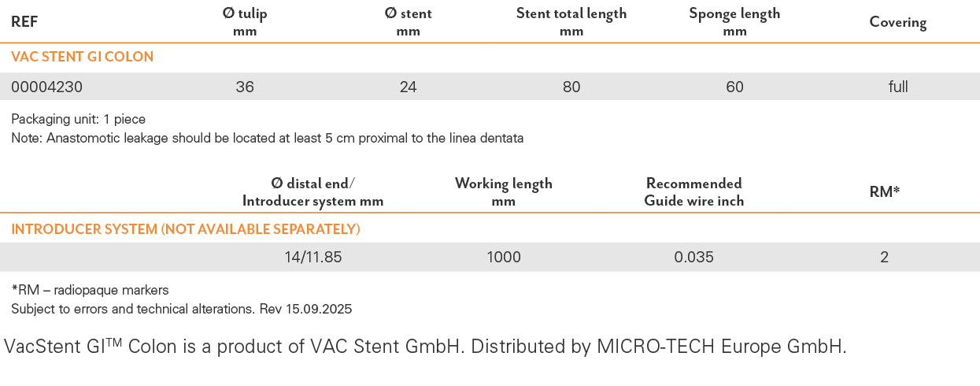
Task: Select the 14/11.85 distal end value
Action: point(313,258)
